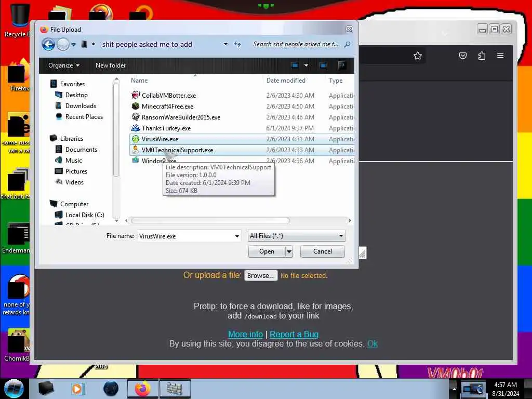This screenshot has height=399, width=532.
Task: Click the dark globe taskbar icon
Action: tap(111, 389)
